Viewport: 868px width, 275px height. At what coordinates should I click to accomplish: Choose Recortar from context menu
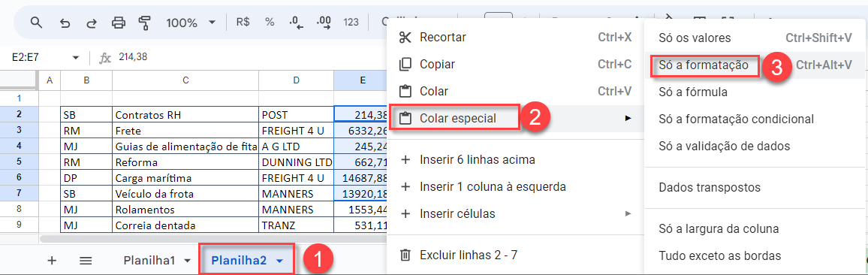(515, 37)
